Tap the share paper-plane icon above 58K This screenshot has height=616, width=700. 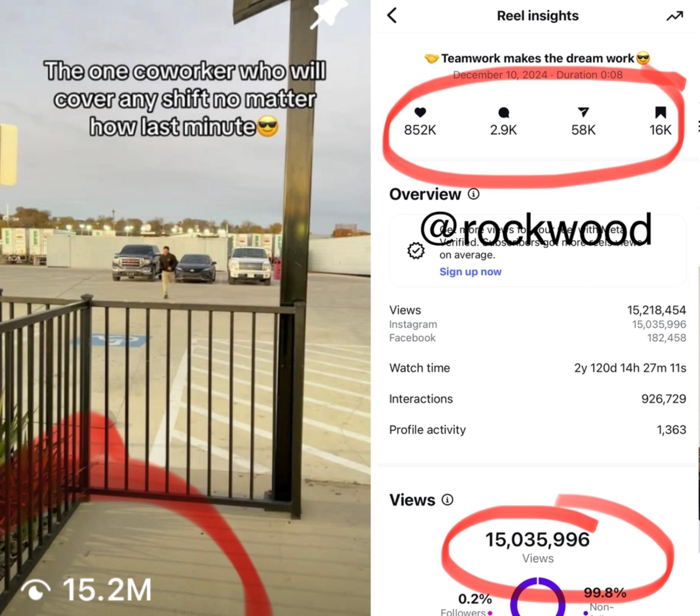point(583,112)
